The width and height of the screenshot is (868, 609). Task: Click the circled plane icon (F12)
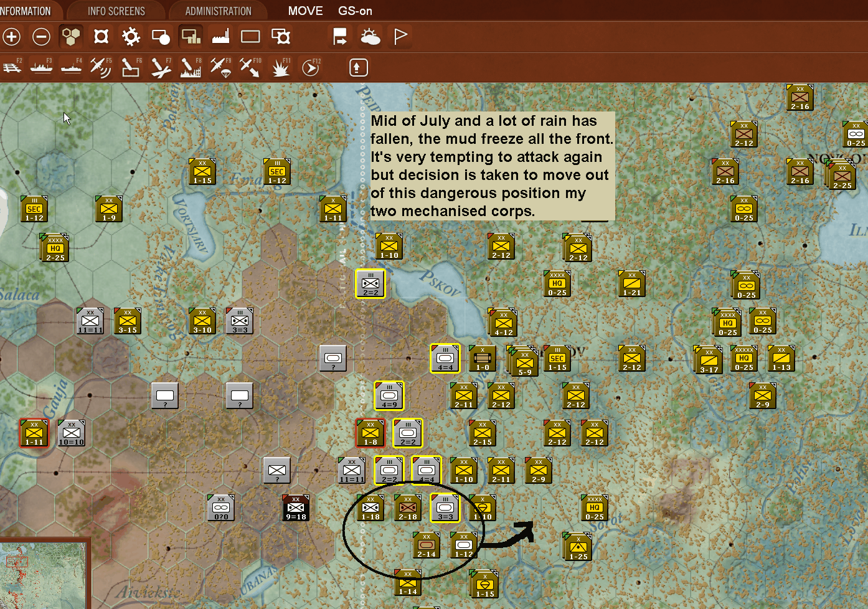click(x=311, y=67)
